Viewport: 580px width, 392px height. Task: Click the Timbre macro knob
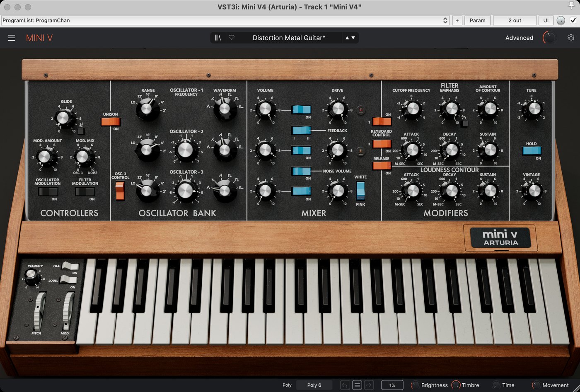(456, 385)
